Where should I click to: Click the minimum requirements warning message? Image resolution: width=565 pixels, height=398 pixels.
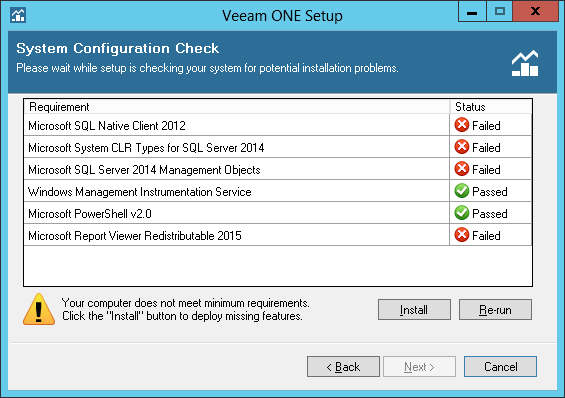[186, 309]
